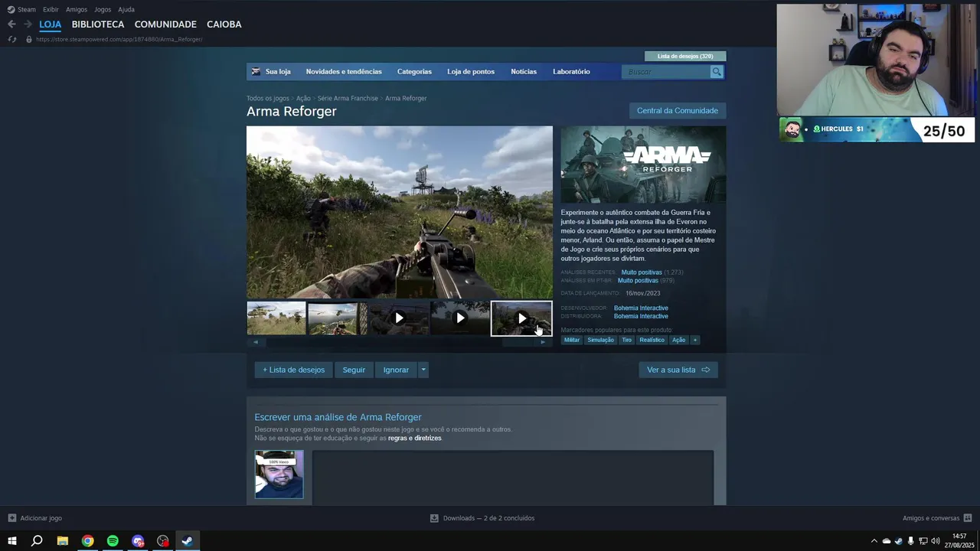This screenshot has height=551, width=980.
Task: Open Spotify from the taskbar
Action: coord(113,541)
